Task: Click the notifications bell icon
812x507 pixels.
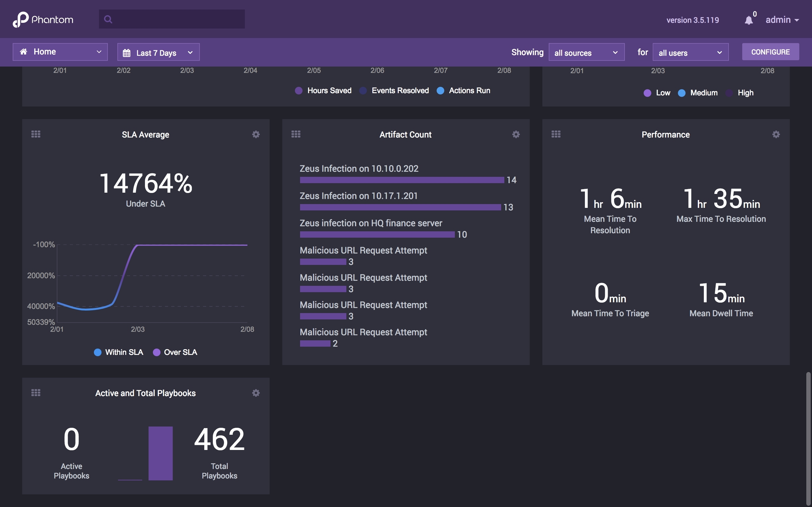Action: 749,19
